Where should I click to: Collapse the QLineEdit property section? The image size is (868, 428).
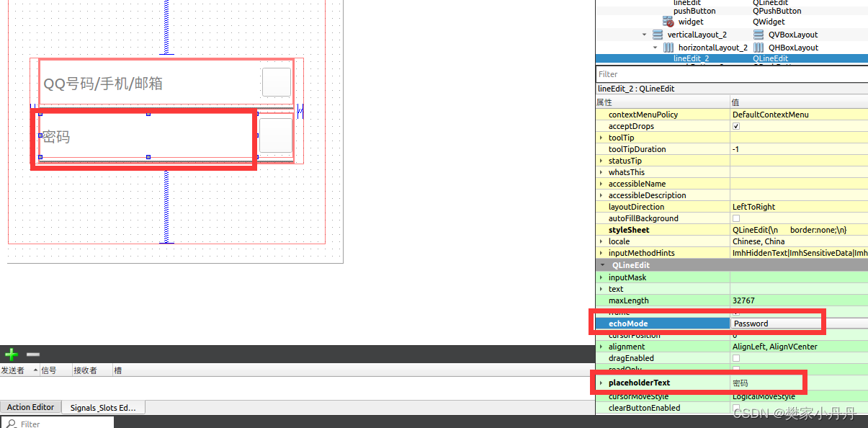click(x=603, y=264)
